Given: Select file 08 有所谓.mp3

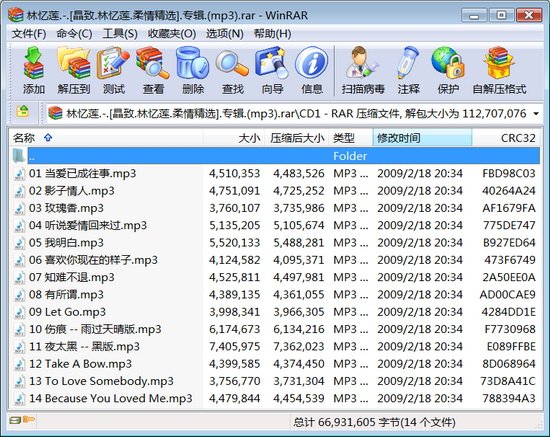Looking at the screenshot, I should tap(275, 295).
